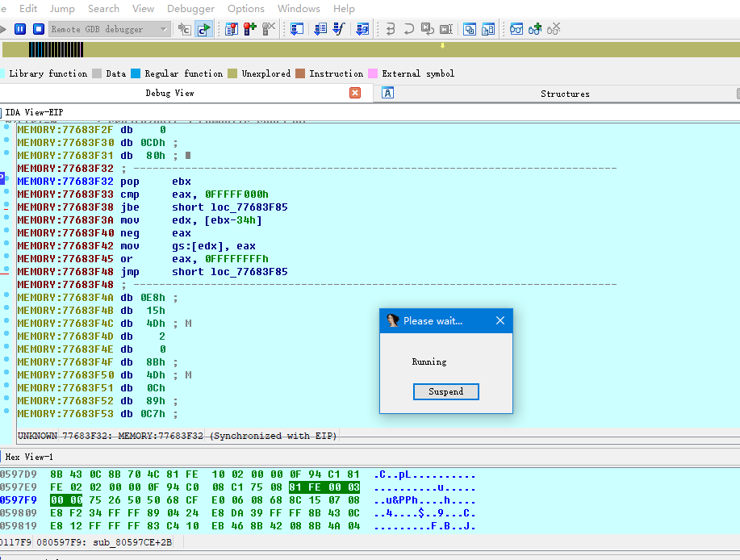This screenshot has height=560, width=740.
Task: Open the Windows menu
Action: (x=299, y=9)
